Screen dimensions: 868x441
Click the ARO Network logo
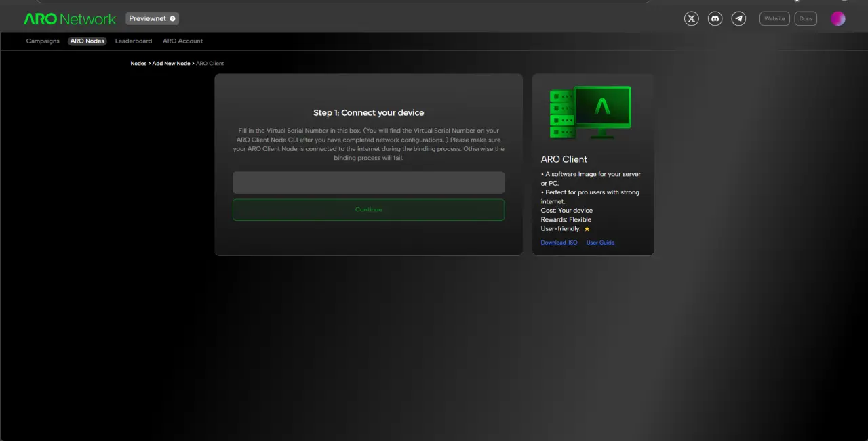(x=70, y=19)
